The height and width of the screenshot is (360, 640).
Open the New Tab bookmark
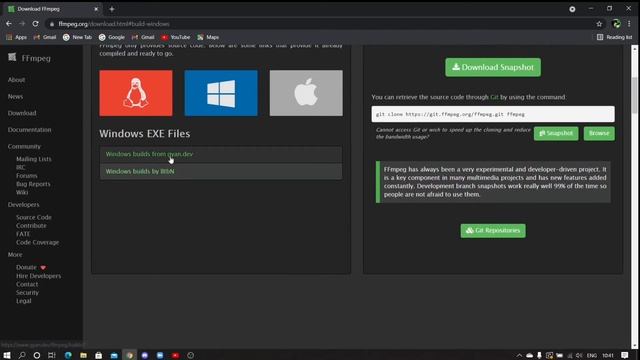click(77, 37)
